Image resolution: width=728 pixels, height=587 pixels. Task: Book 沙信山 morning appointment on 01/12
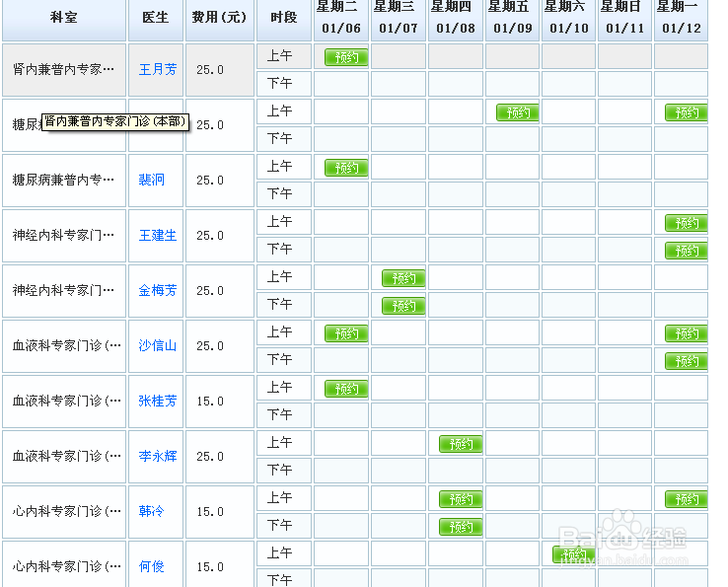(686, 333)
